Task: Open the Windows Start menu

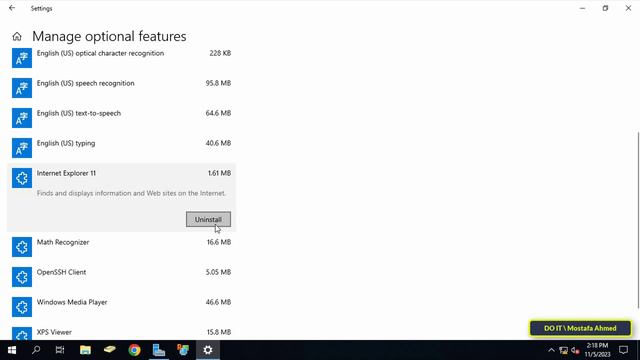Action: [12, 350]
